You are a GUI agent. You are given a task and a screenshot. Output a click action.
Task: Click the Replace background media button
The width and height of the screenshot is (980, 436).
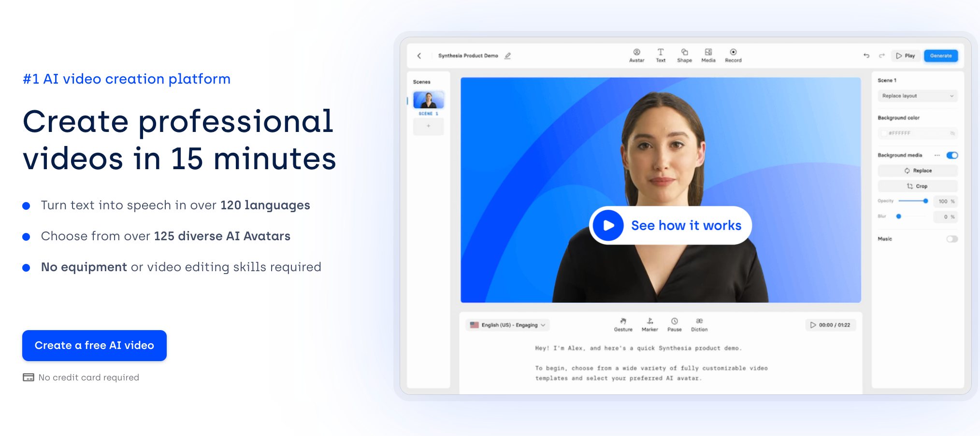[x=917, y=171]
